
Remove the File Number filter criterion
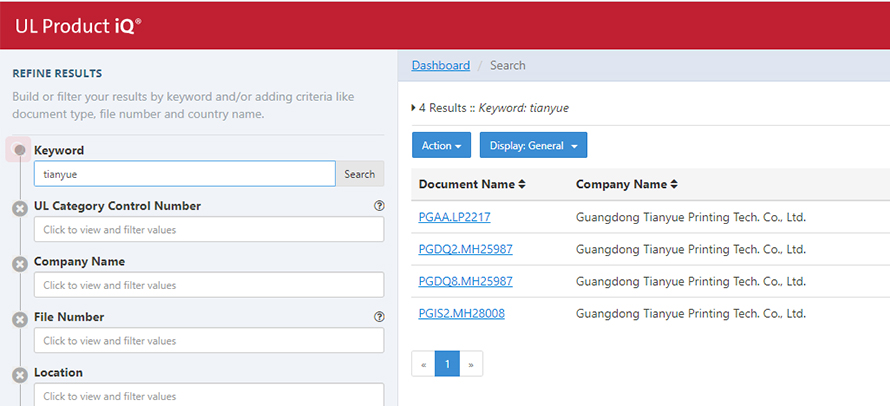[x=20, y=320]
